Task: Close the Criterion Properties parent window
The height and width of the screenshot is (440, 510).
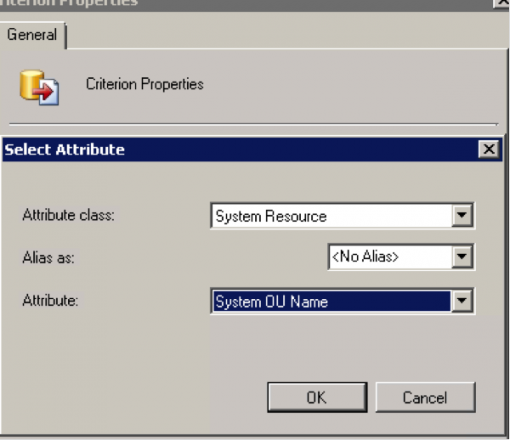Action: click(501, 3)
